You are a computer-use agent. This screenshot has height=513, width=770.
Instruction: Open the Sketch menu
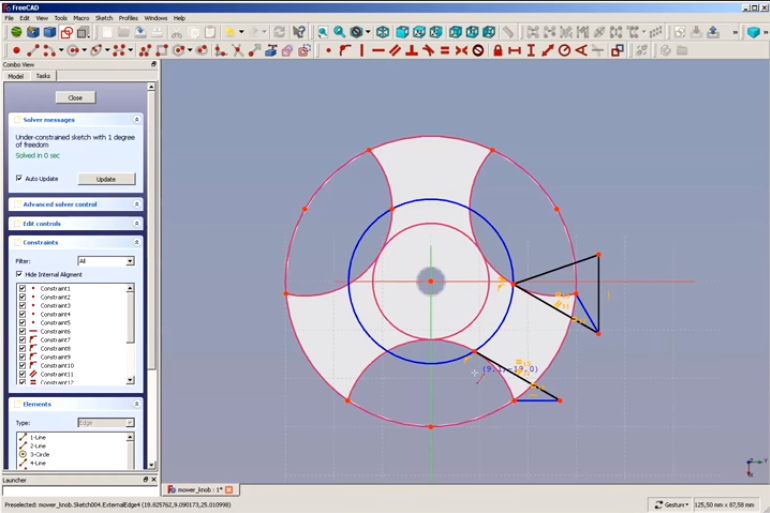(104, 18)
